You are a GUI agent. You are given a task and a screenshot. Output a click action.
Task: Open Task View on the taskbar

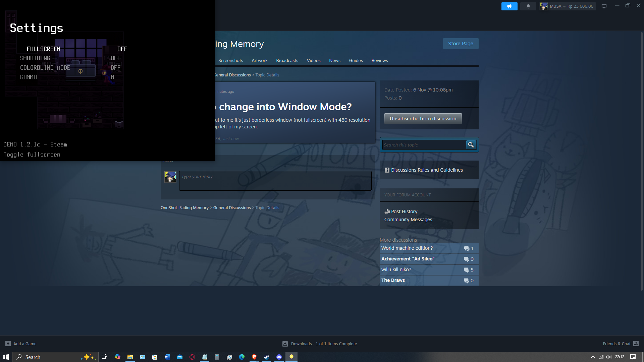(x=105, y=357)
